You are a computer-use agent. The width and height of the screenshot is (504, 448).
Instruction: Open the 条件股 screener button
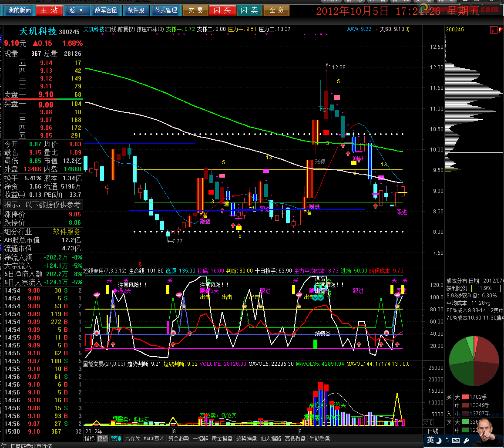click(x=136, y=10)
